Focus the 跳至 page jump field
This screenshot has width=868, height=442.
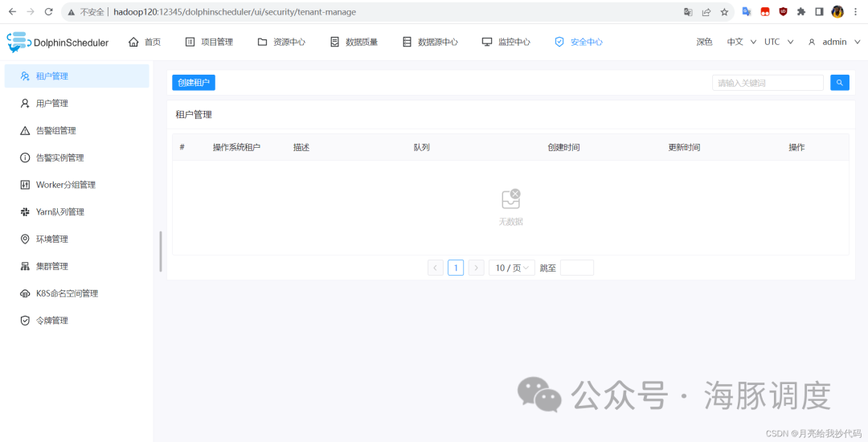point(577,268)
